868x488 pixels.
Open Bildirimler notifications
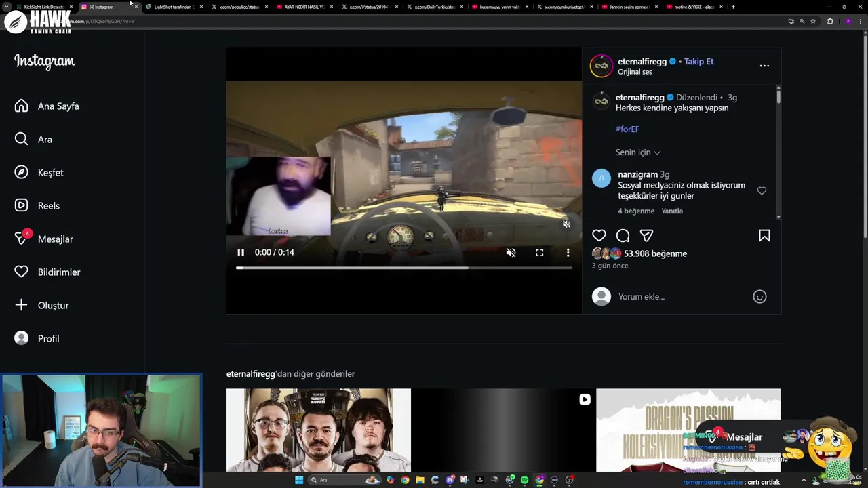pyautogui.click(x=47, y=272)
